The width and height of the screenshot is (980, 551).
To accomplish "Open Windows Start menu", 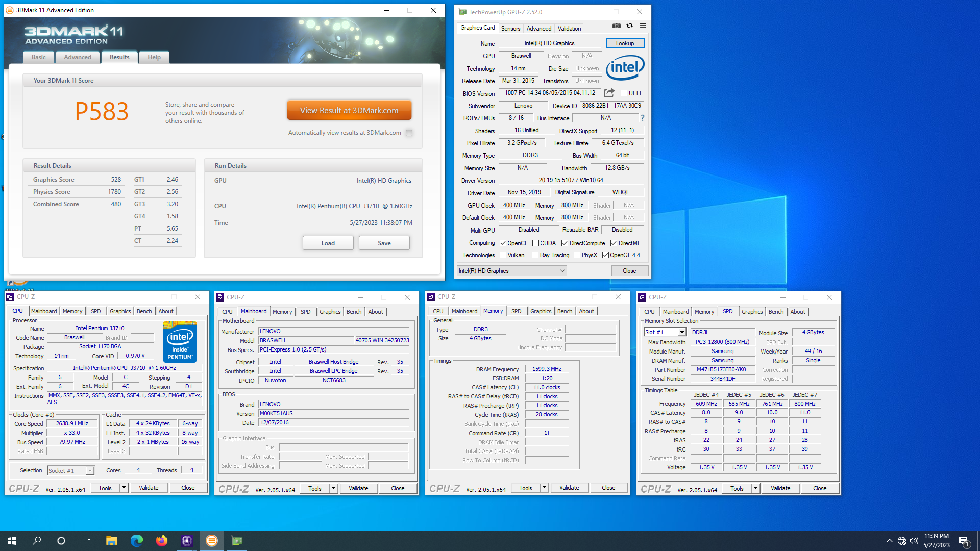I will click(12, 541).
